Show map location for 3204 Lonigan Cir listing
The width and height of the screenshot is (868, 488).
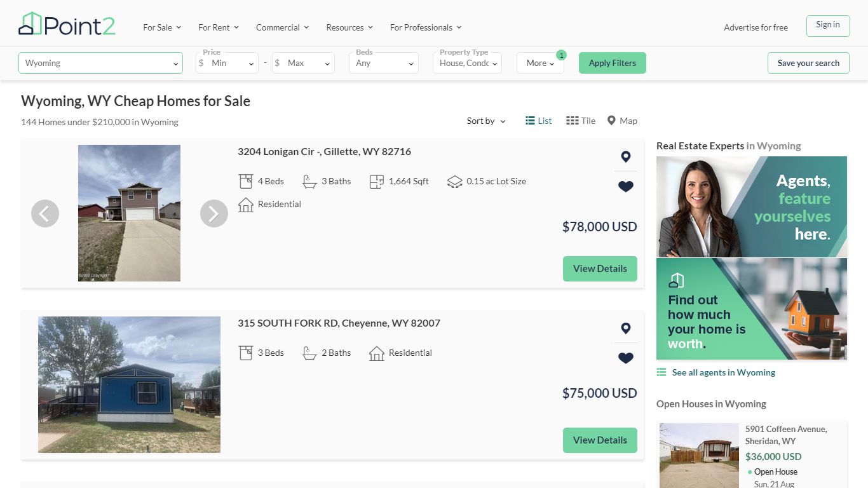626,157
